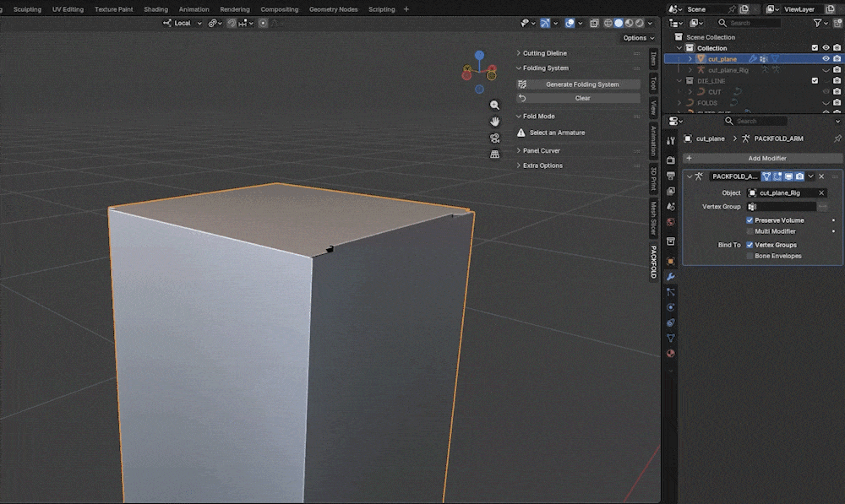Expand the CUT object row

(690, 91)
